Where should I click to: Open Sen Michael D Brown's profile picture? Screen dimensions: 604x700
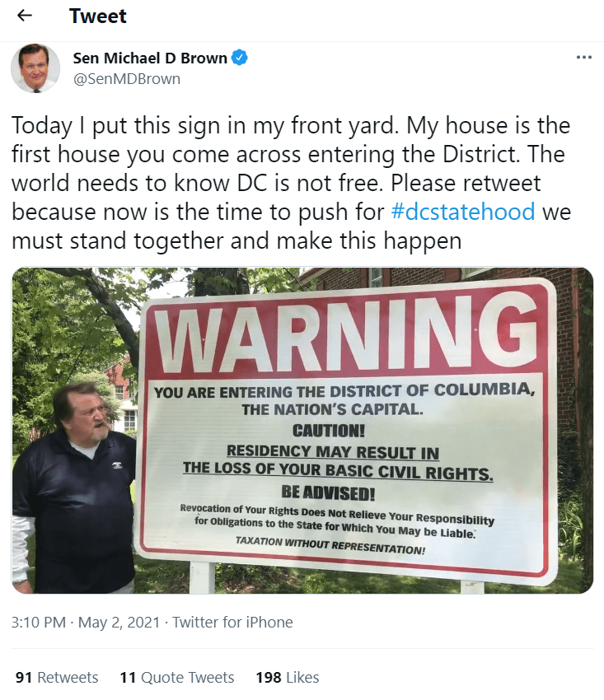pyautogui.click(x=35, y=68)
